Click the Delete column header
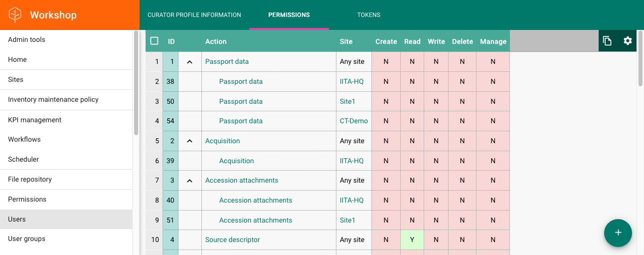 pos(462,41)
